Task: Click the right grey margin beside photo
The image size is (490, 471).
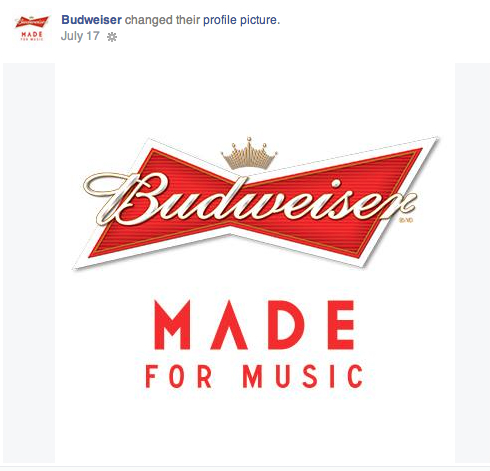Action: point(472,263)
